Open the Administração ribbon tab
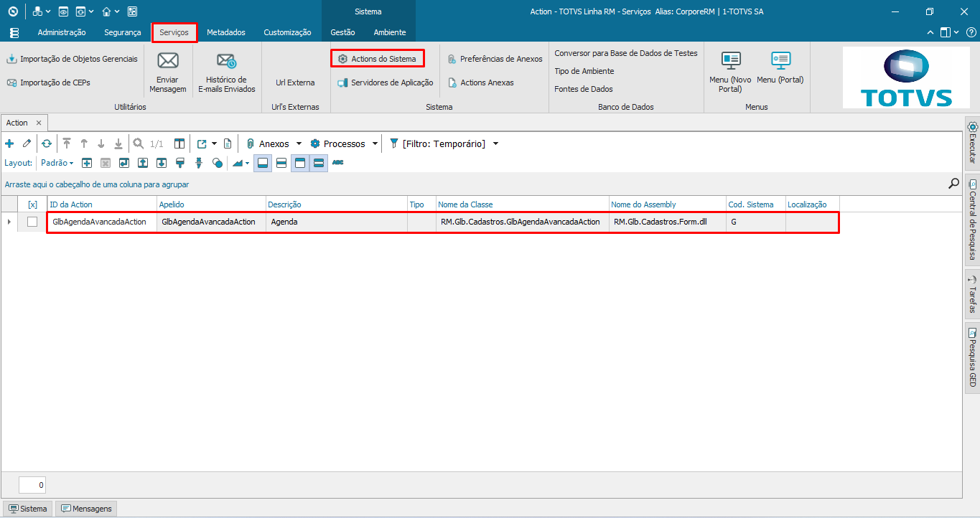The image size is (980, 518). click(x=62, y=32)
